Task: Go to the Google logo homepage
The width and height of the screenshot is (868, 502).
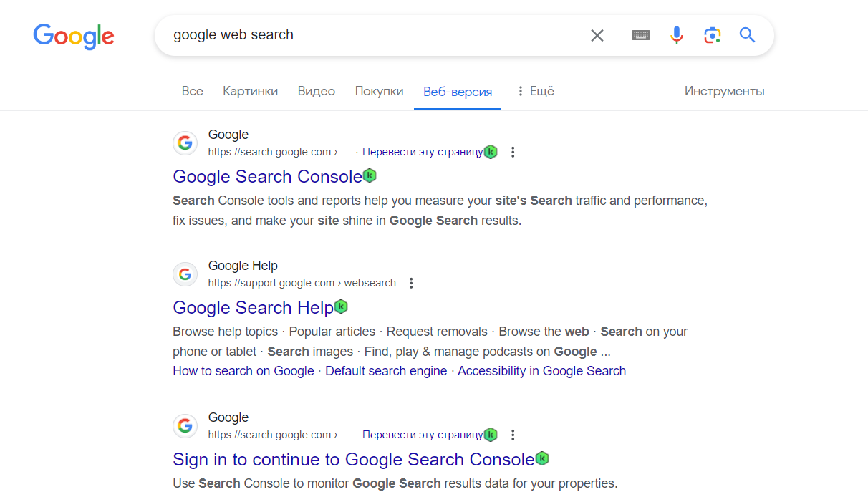Action: [x=74, y=36]
